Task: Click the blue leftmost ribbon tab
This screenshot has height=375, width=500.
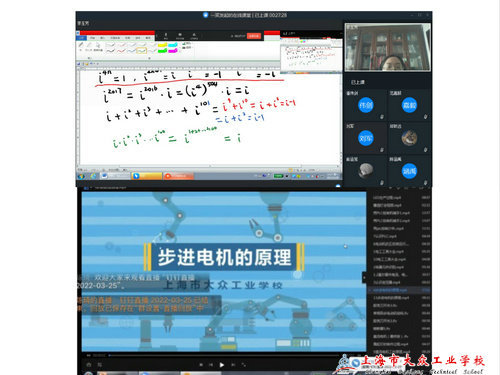Action: pos(82,38)
